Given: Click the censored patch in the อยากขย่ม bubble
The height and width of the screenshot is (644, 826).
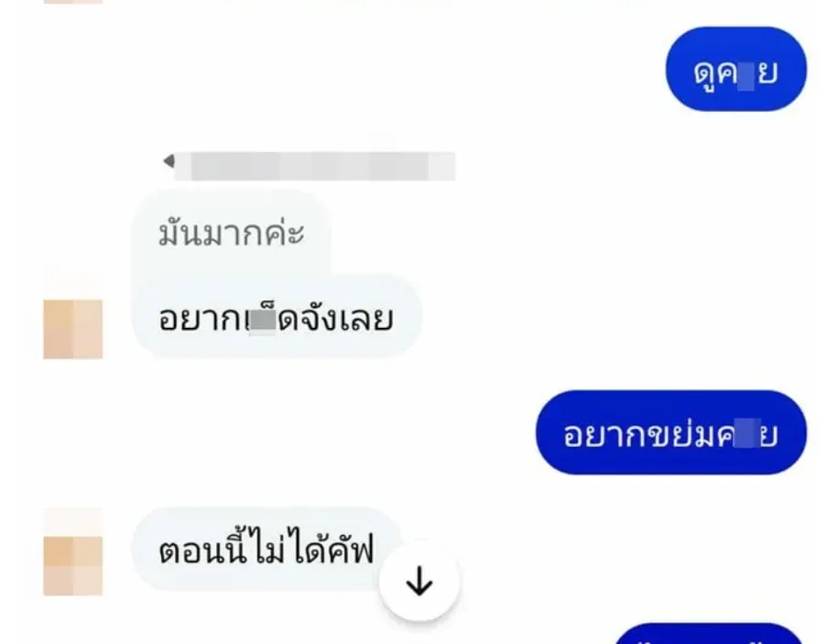Looking at the screenshot, I should coord(748,433).
